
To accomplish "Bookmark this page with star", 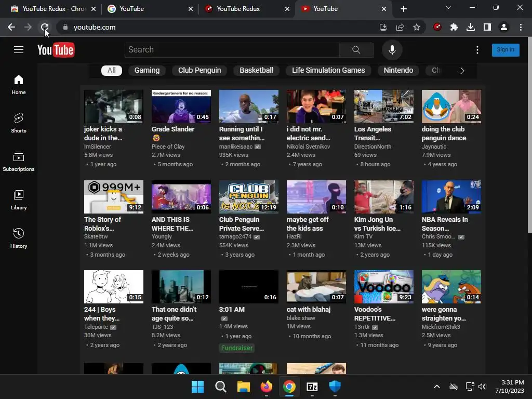I will pos(417,27).
